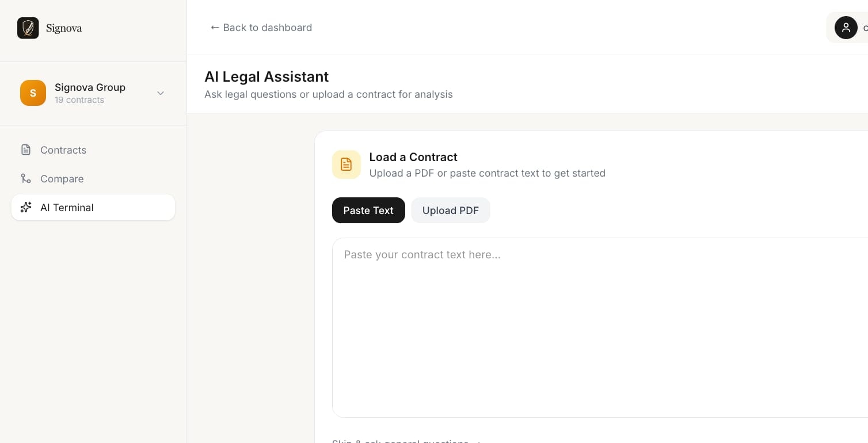Image resolution: width=868 pixels, height=443 pixels.
Task: Select the Paste Text input mode
Action: 368,210
